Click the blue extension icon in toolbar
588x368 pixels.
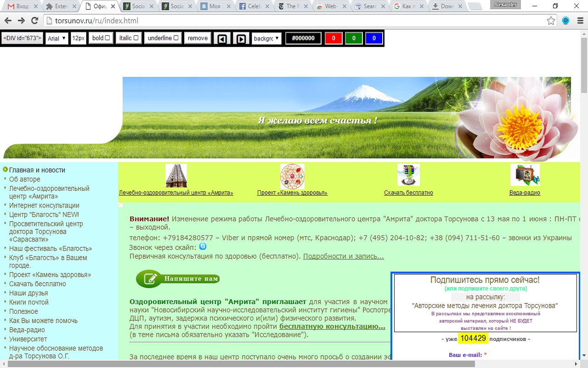point(565,21)
